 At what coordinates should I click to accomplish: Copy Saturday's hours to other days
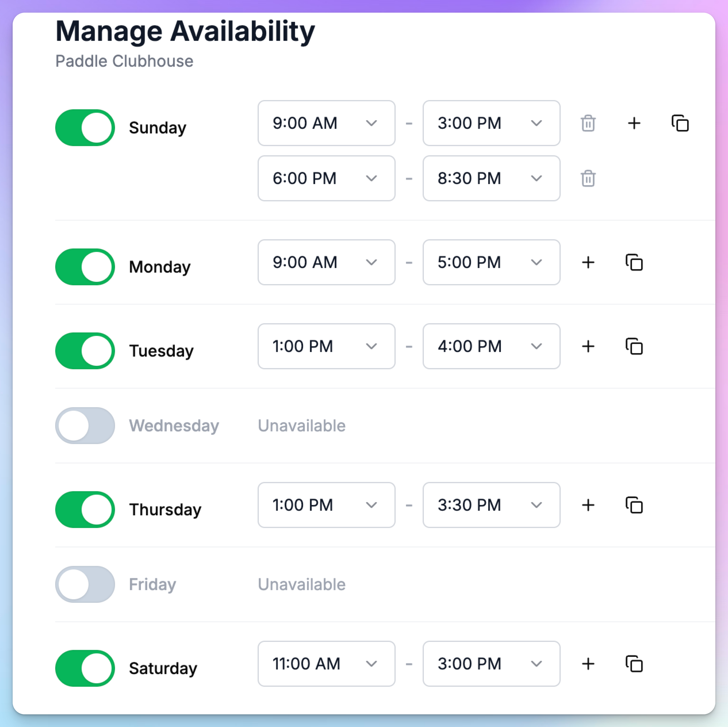pyautogui.click(x=634, y=664)
